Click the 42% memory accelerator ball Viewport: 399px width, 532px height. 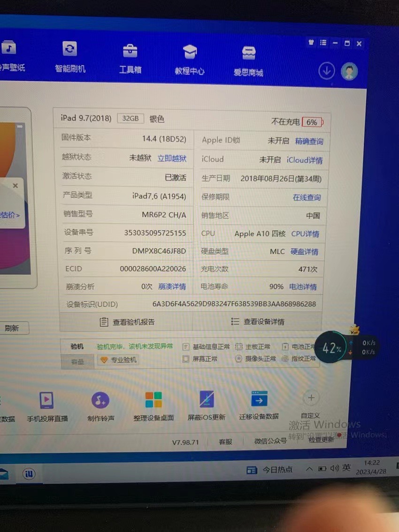click(x=331, y=347)
